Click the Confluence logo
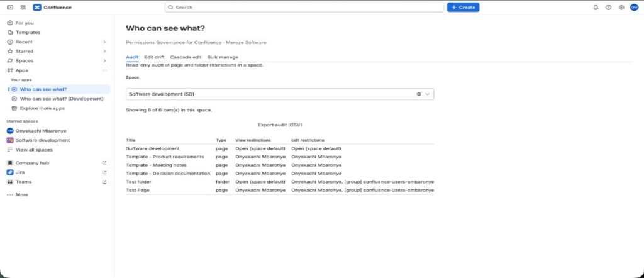 click(37, 8)
